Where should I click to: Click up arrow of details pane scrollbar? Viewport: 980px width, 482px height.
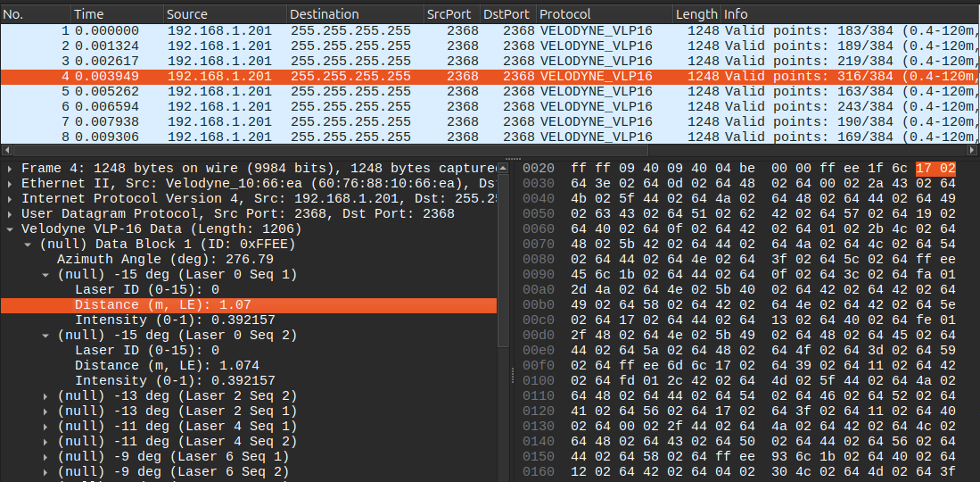[x=503, y=168]
